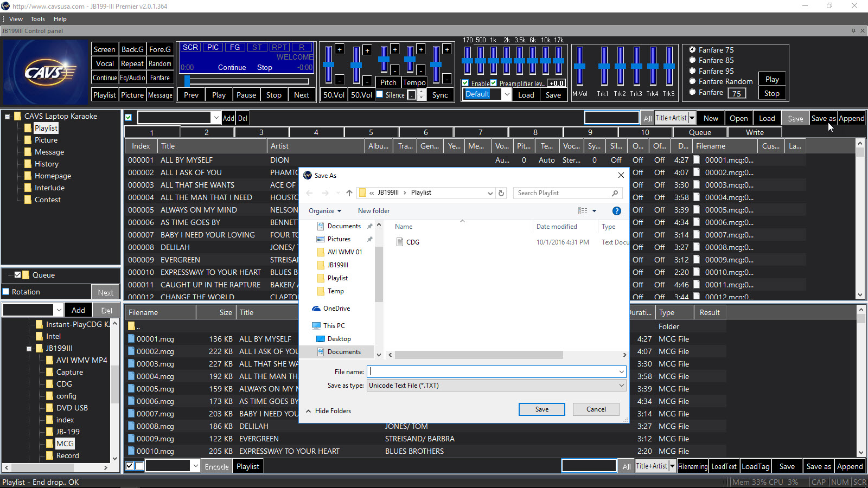Image resolution: width=868 pixels, height=488 pixels.
Task: Open Title+Artist dropdown in playlist toolbar
Action: click(x=692, y=118)
